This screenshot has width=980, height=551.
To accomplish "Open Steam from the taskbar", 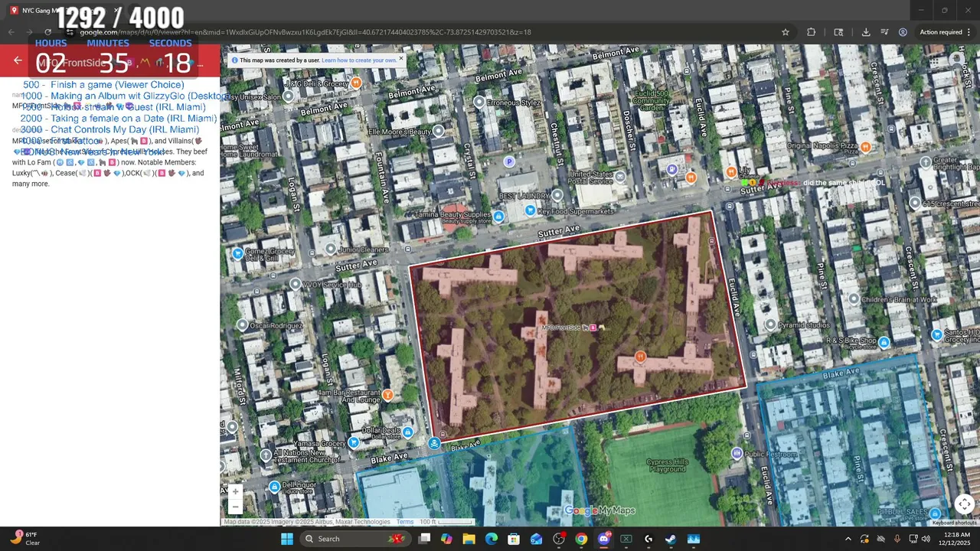I will [671, 539].
